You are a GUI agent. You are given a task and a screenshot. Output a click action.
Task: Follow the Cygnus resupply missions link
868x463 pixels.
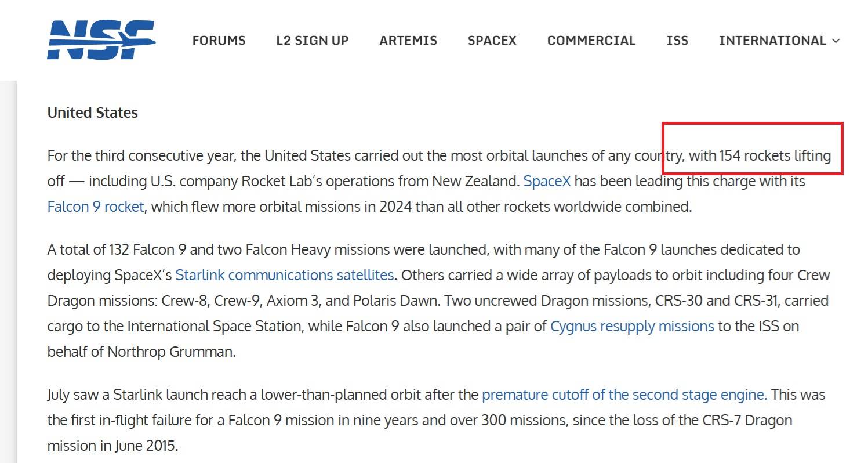point(632,326)
